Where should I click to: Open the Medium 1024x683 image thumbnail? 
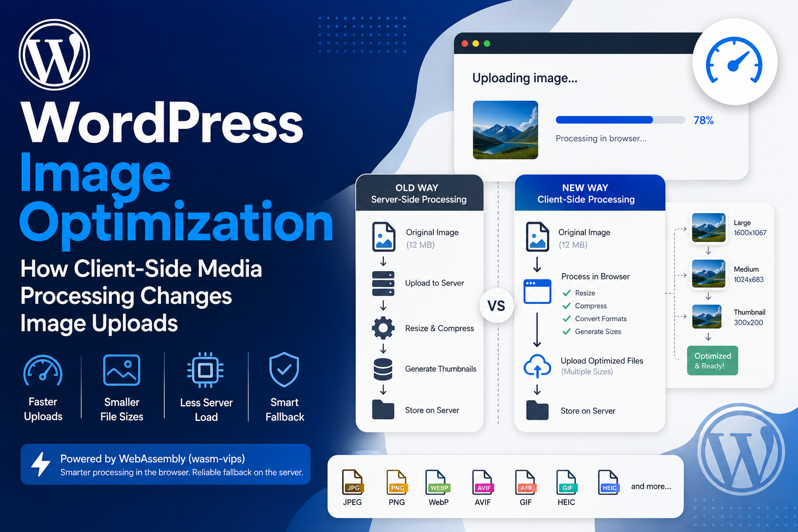click(709, 273)
